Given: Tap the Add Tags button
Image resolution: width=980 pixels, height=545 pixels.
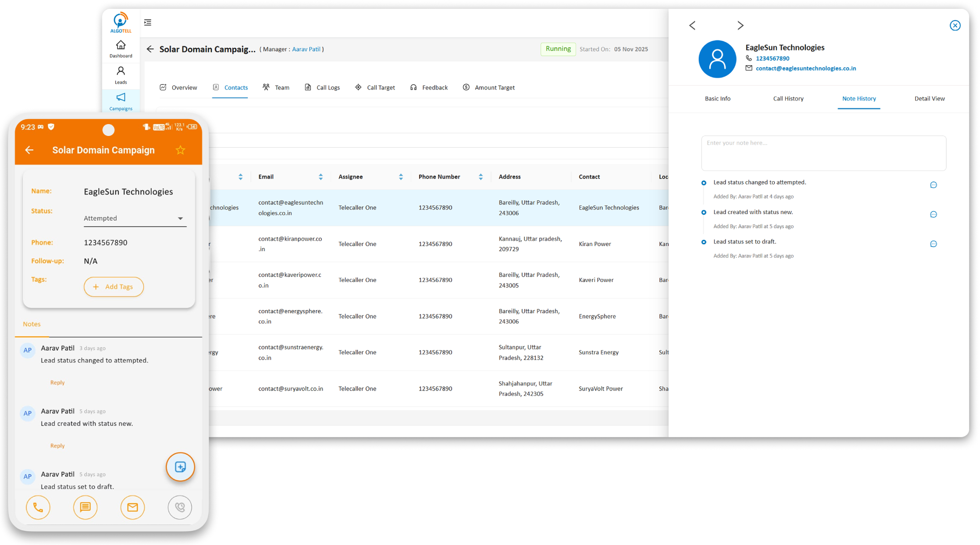Looking at the screenshot, I should (x=114, y=287).
